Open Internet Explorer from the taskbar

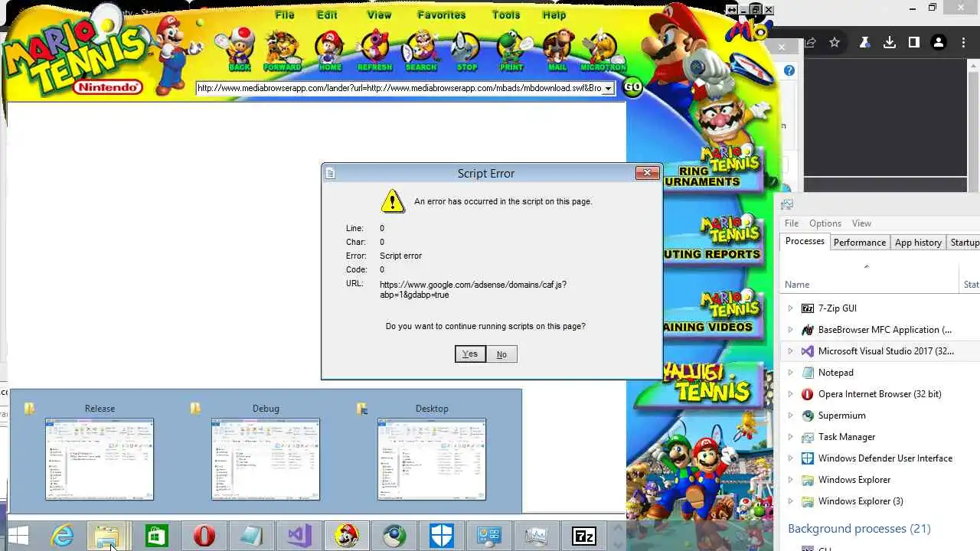tap(61, 536)
